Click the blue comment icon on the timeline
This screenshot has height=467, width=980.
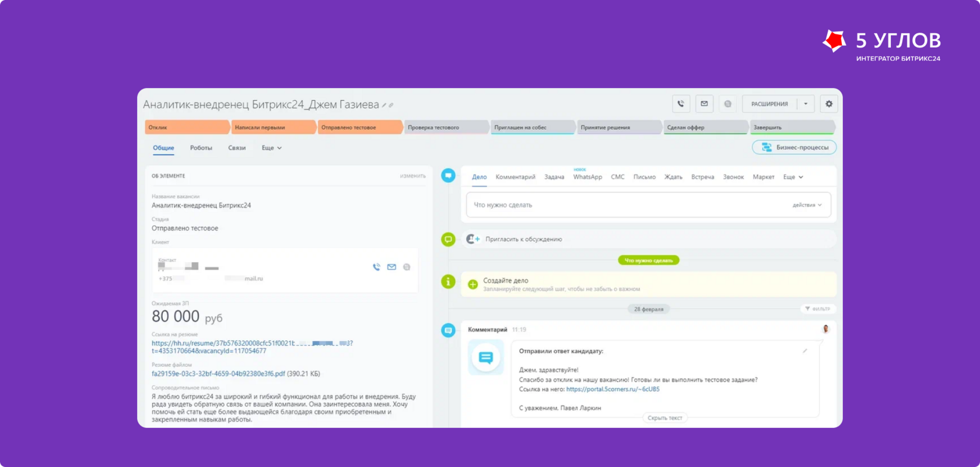pos(448,331)
